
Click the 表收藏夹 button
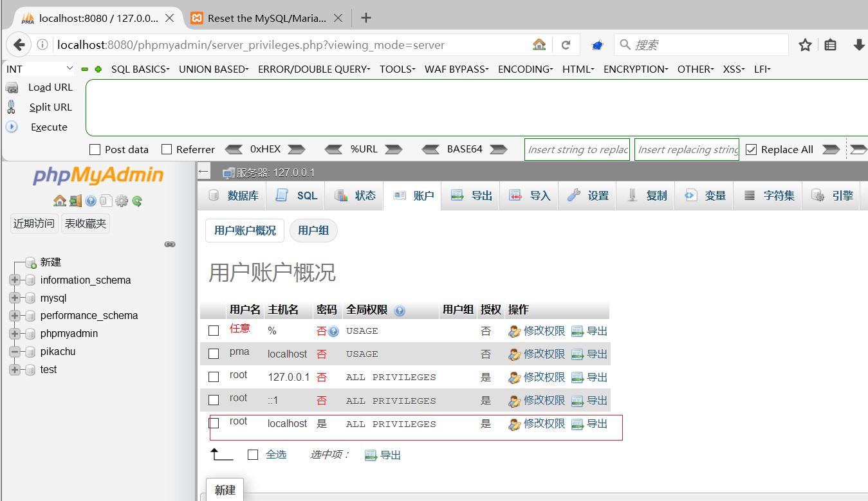click(x=86, y=223)
